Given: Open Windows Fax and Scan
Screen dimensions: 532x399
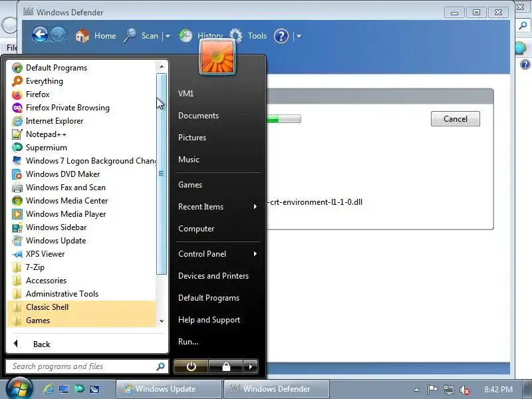Looking at the screenshot, I should click(x=81, y=188).
